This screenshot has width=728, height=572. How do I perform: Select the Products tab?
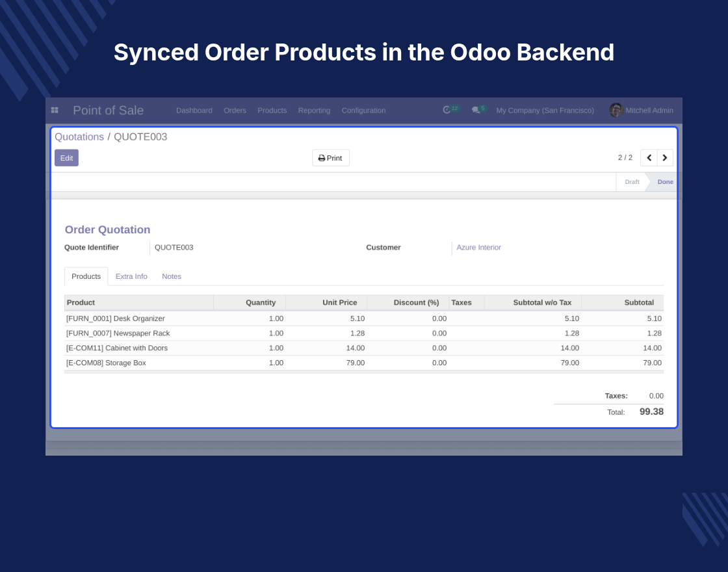86,276
